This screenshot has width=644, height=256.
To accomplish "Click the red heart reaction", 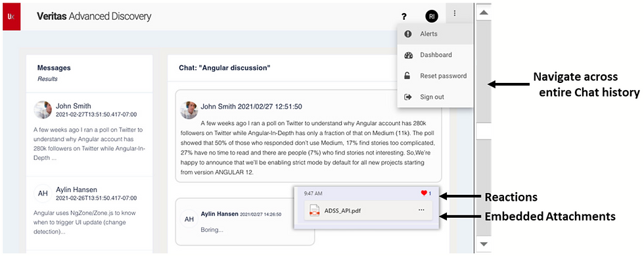I will [x=425, y=193].
